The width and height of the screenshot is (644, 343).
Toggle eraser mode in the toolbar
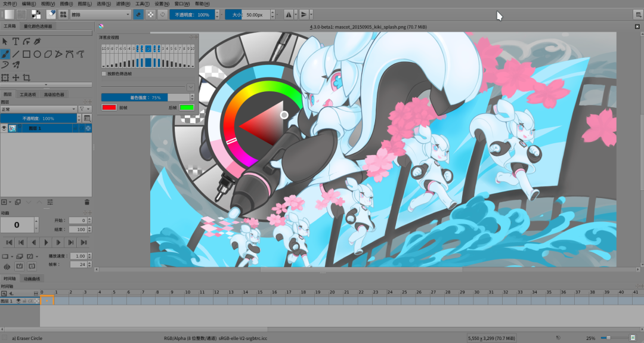point(138,14)
